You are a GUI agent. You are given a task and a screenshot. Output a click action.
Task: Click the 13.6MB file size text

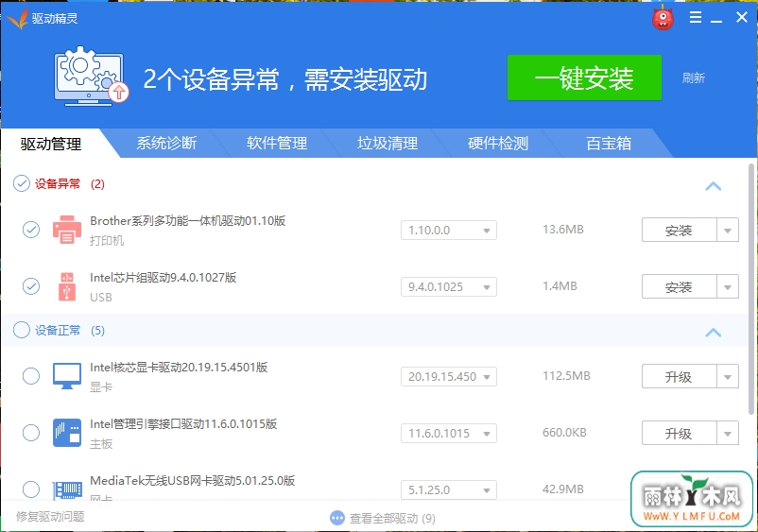[x=562, y=229]
